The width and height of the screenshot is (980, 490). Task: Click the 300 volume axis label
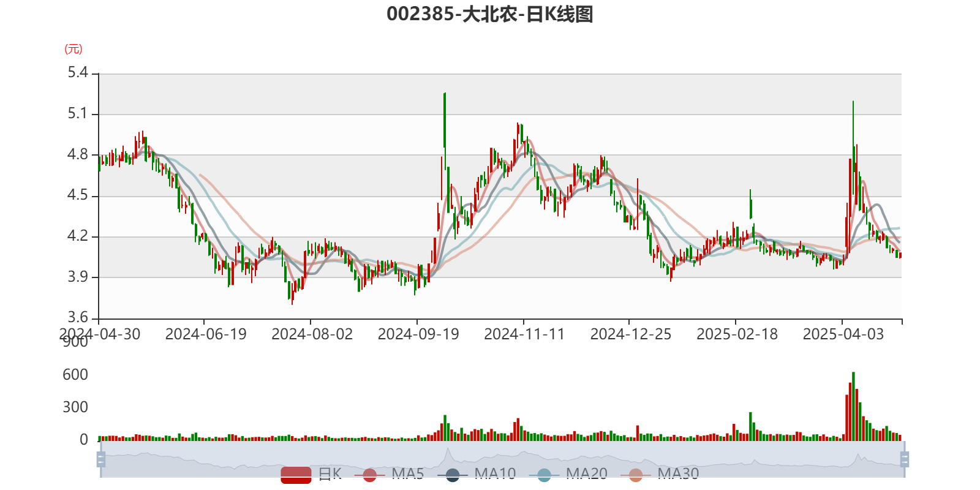tap(75, 407)
